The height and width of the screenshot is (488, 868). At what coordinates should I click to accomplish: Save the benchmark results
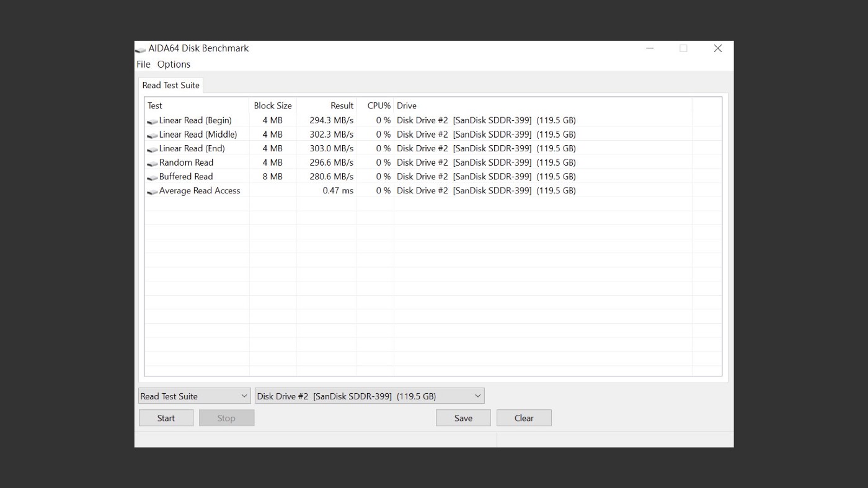463,417
